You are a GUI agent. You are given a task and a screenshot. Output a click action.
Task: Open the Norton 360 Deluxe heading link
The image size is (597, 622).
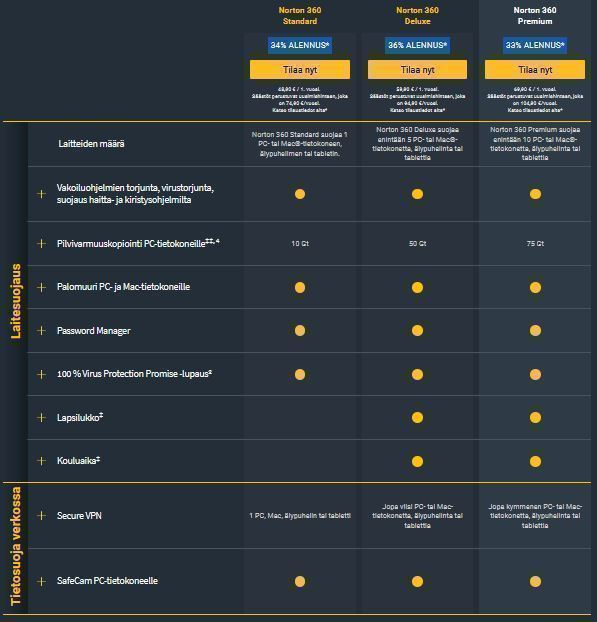click(x=417, y=16)
